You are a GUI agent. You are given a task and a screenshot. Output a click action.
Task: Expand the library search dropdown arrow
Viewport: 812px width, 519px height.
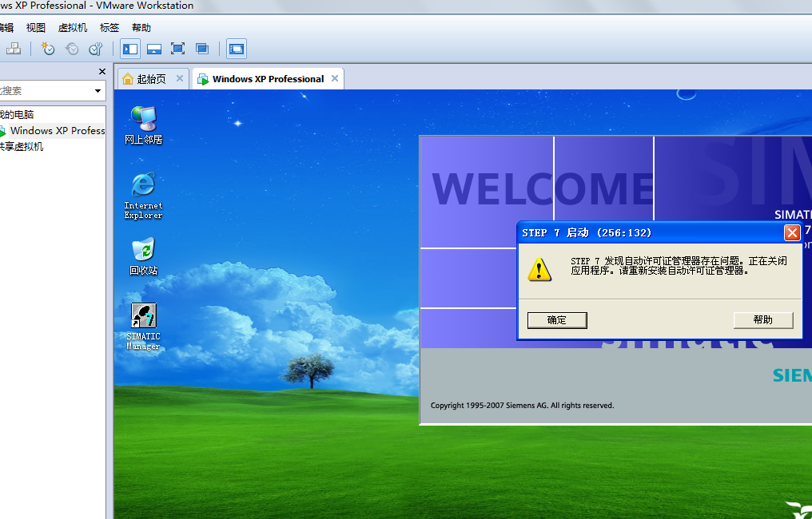pyautogui.click(x=98, y=91)
